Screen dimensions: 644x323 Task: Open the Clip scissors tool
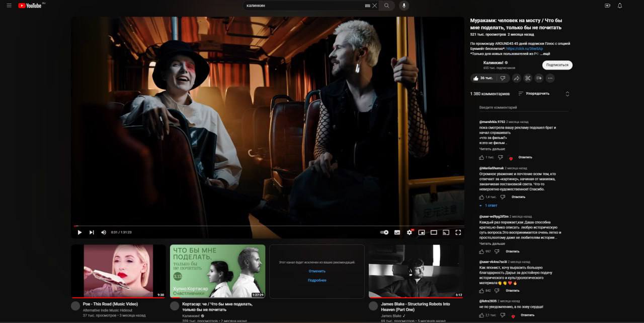(x=528, y=78)
